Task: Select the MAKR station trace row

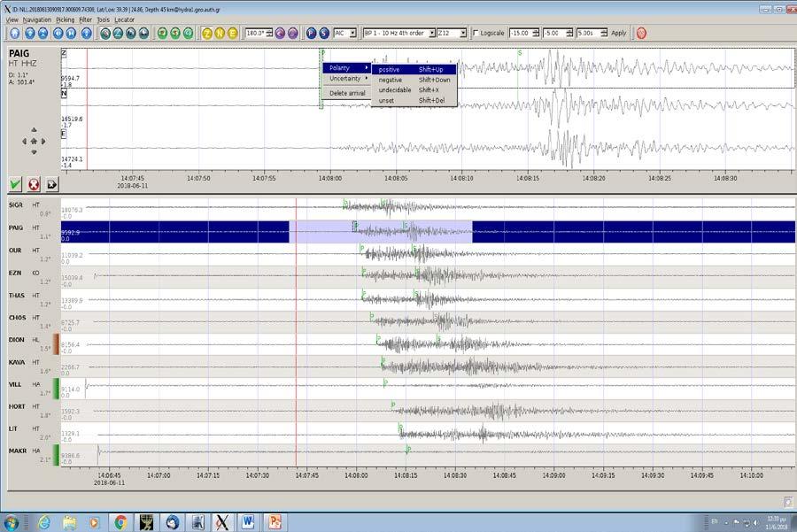Action: pyautogui.click(x=401, y=455)
